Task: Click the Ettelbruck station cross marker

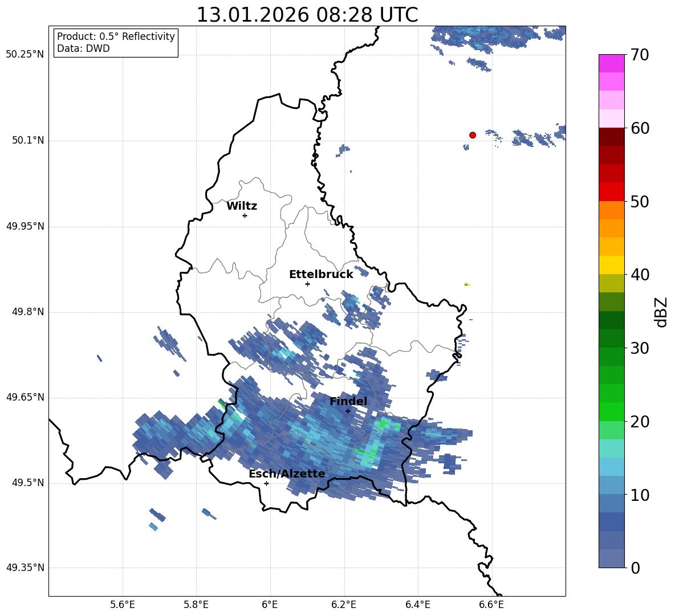Action: point(307,284)
